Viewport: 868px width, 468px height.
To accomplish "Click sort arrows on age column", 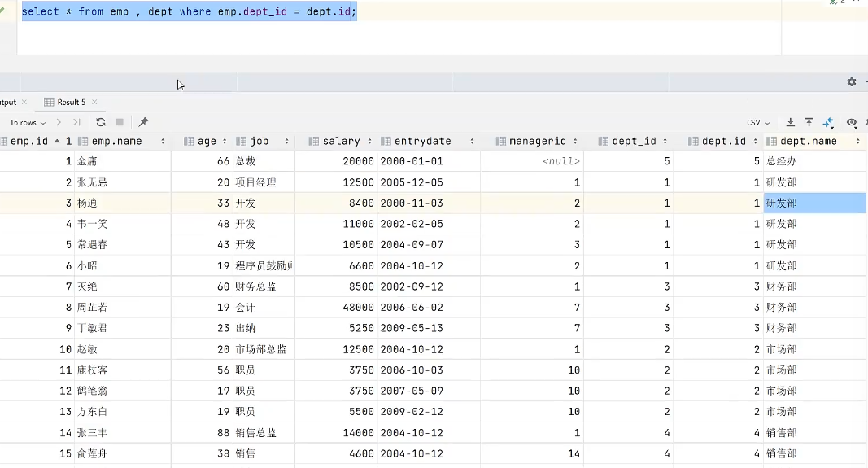I will coord(225,142).
